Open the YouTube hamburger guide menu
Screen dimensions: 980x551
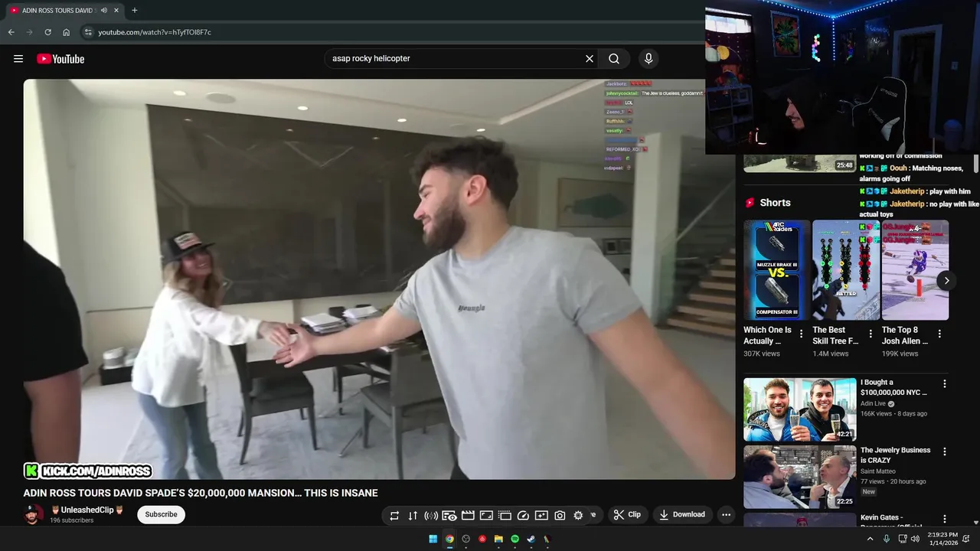coord(18,59)
